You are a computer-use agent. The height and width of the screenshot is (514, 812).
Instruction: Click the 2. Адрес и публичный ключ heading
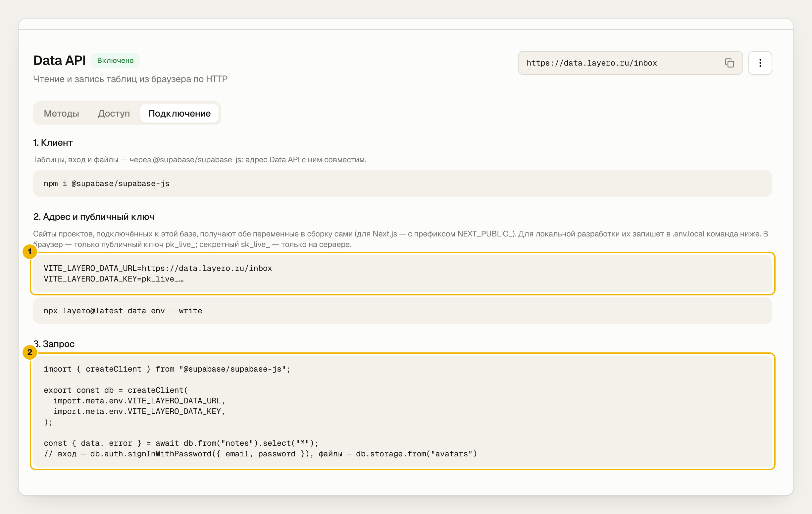click(94, 217)
